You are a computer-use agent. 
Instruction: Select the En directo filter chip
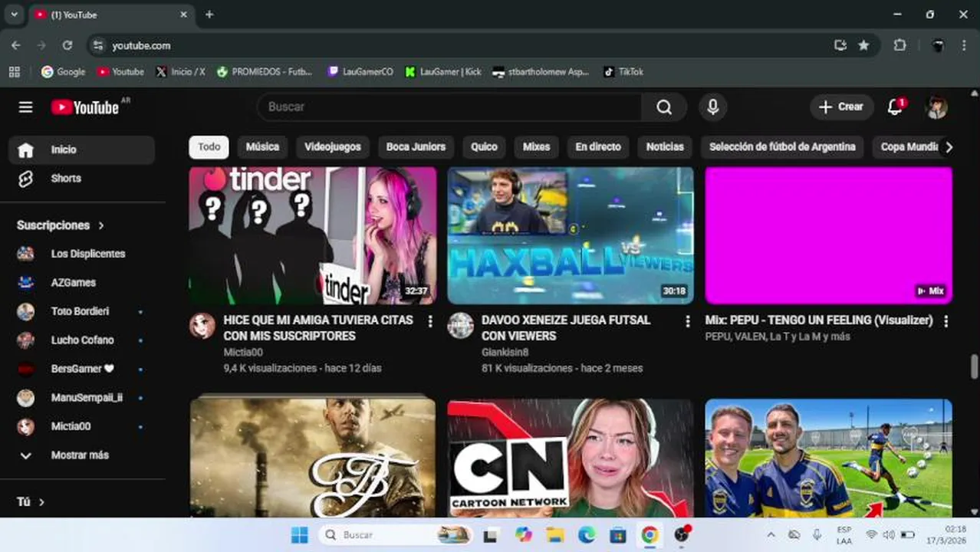pos(598,146)
